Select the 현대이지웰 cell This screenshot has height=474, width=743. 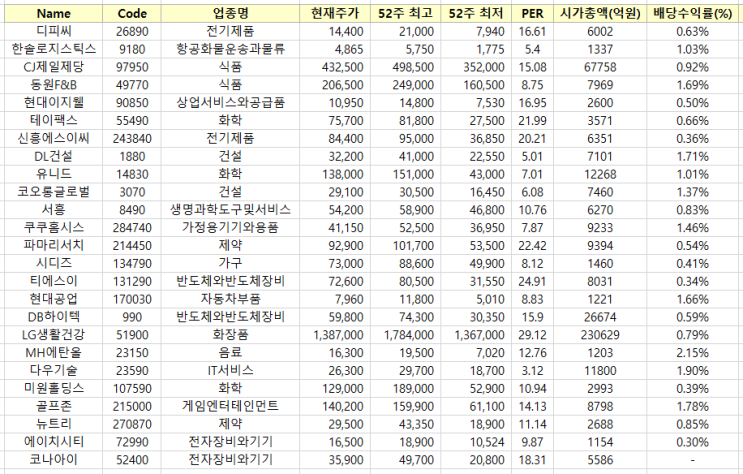[54, 103]
